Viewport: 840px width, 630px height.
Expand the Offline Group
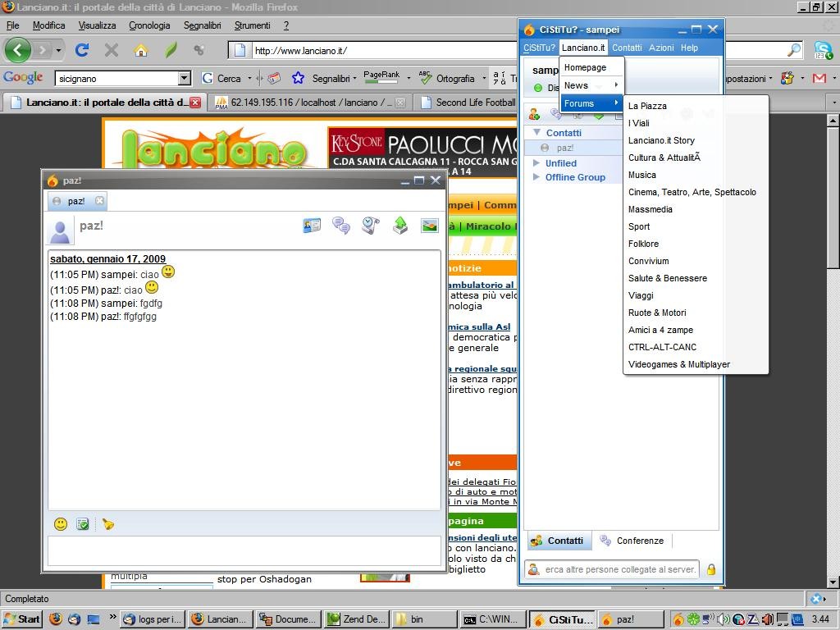(536, 177)
